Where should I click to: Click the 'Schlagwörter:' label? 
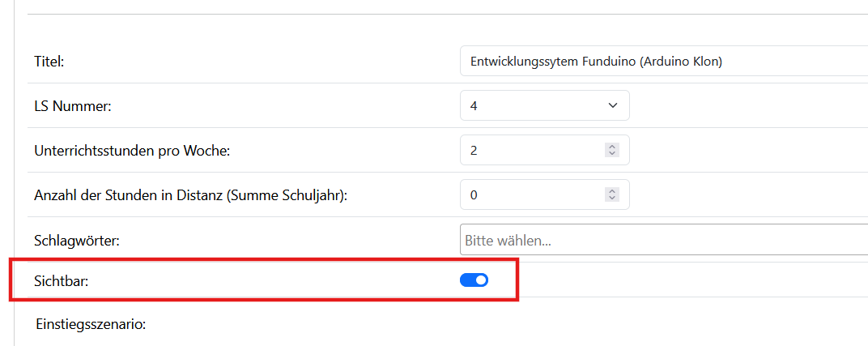coord(76,241)
